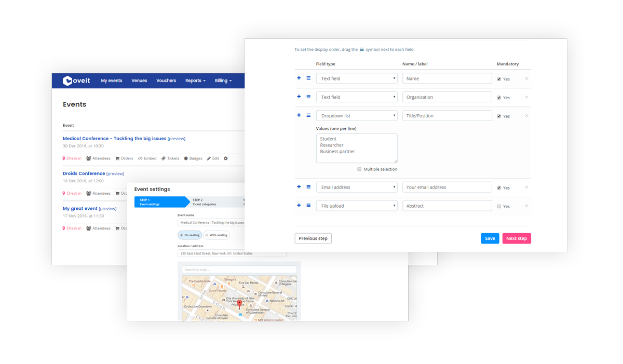
Task: Open Badges for Medical Conference
Action: 193,158
